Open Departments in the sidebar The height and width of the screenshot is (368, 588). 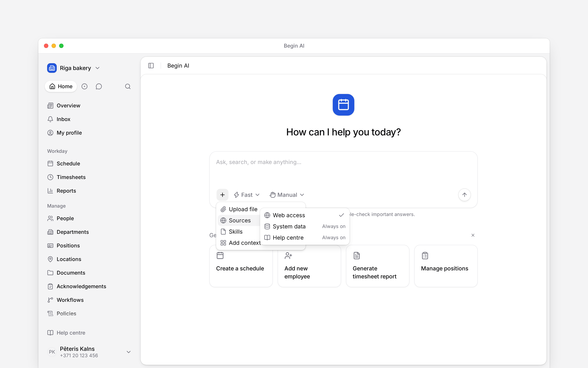click(x=89, y=232)
